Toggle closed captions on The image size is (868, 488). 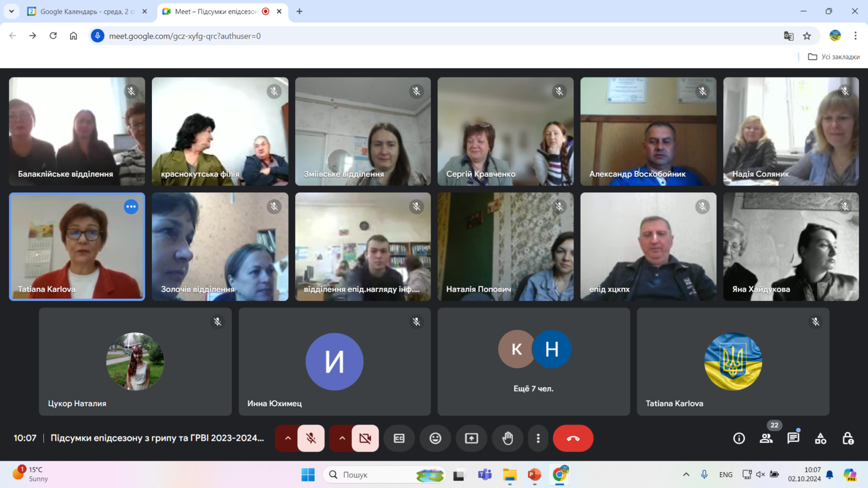pyautogui.click(x=399, y=438)
